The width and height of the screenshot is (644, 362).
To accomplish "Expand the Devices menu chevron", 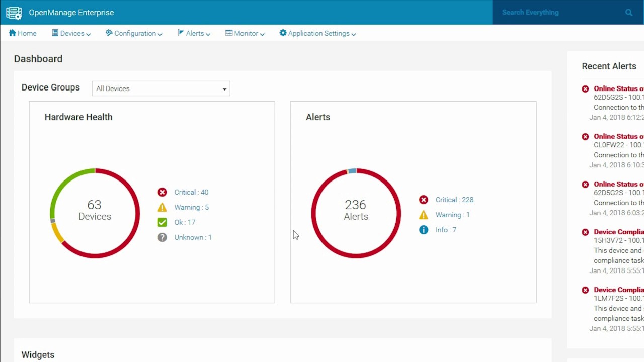I will 89,34.
